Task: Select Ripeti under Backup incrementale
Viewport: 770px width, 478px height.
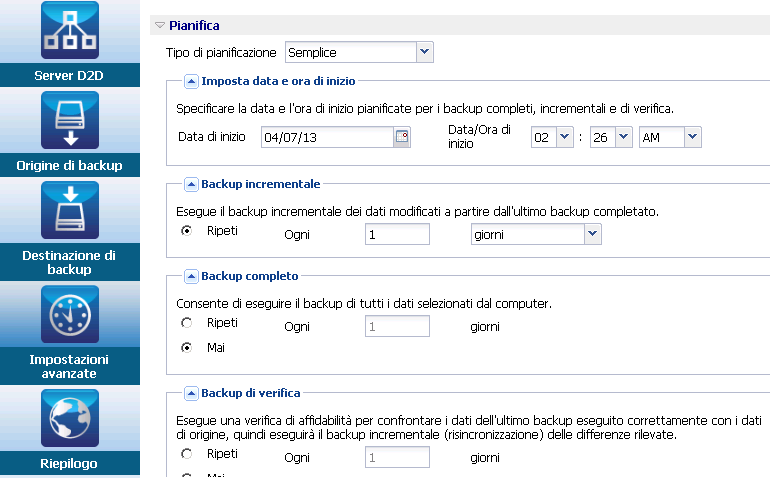Action: point(186,232)
